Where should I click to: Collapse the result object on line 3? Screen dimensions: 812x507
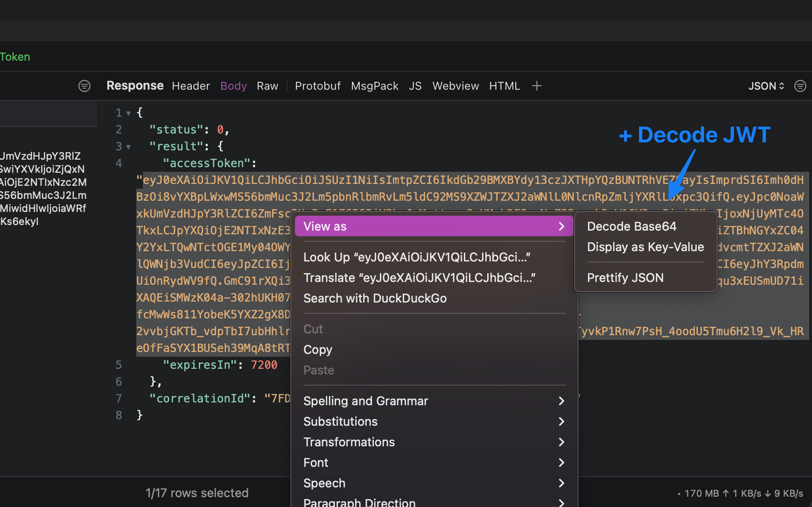coord(128,147)
